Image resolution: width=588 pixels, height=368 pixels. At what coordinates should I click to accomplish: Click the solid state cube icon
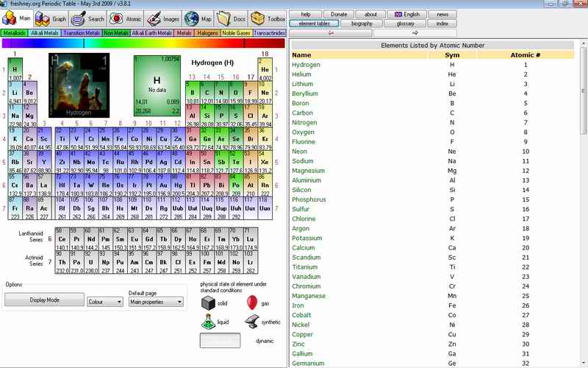pyautogui.click(x=208, y=302)
